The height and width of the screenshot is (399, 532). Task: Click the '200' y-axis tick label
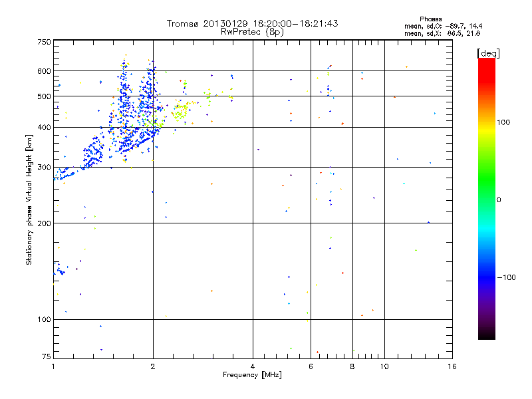tap(44, 223)
